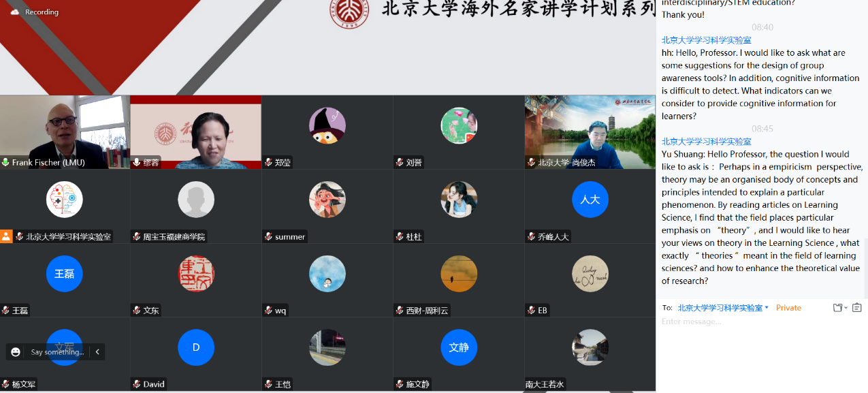Collapse the floating Say something chat bar
This screenshot has height=393, width=868.
tap(97, 352)
